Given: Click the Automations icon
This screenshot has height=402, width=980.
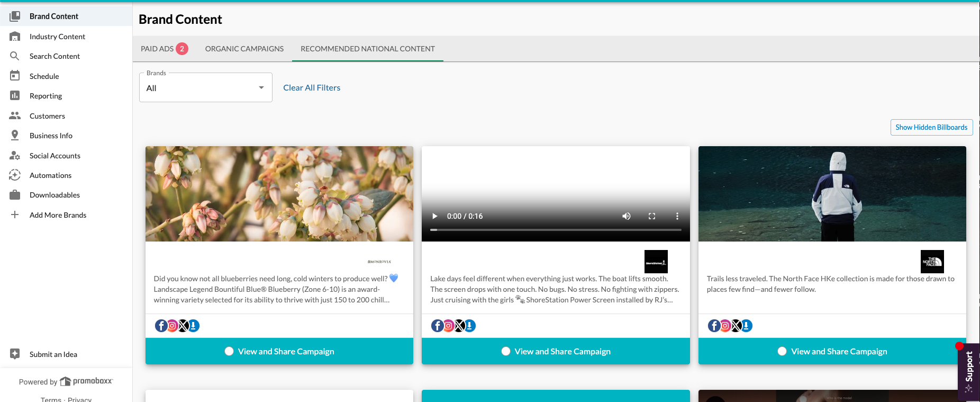Looking at the screenshot, I should 15,175.
